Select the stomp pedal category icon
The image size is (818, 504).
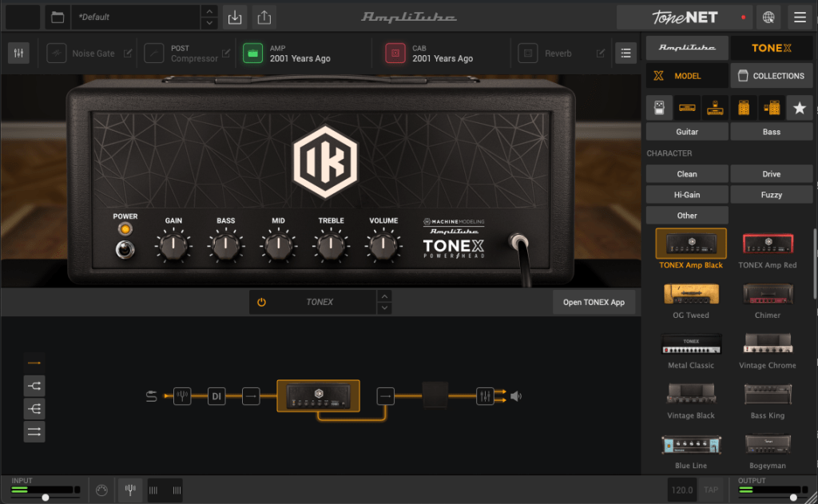[659, 108]
